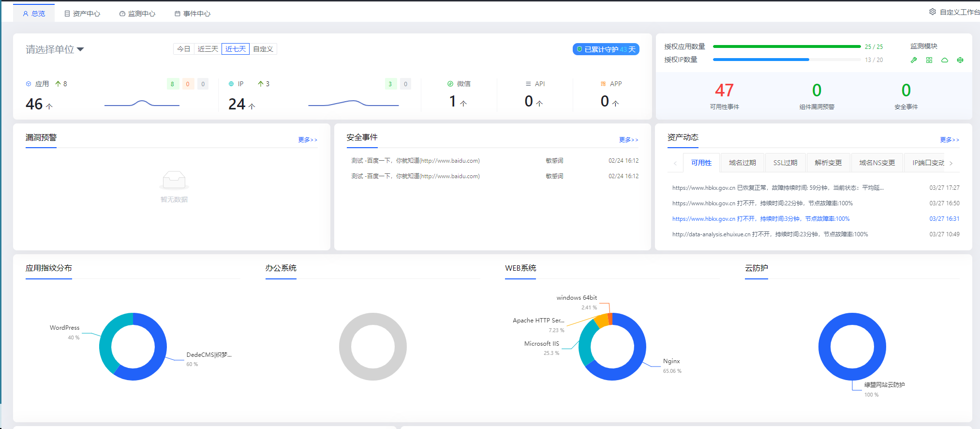Click the 云防护 heading
The image size is (980, 429).
[x=757, y=268]
